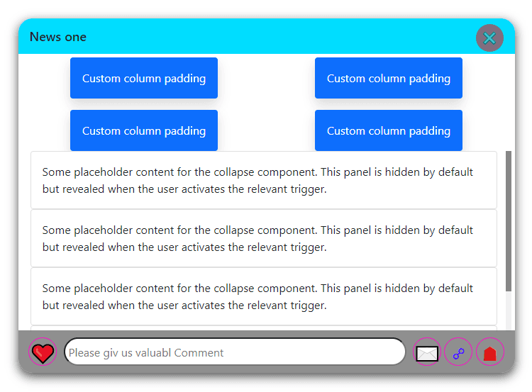Click the envelope mail icon
The width and height of the screenshot is (532, 392).
tap(427, 352)
